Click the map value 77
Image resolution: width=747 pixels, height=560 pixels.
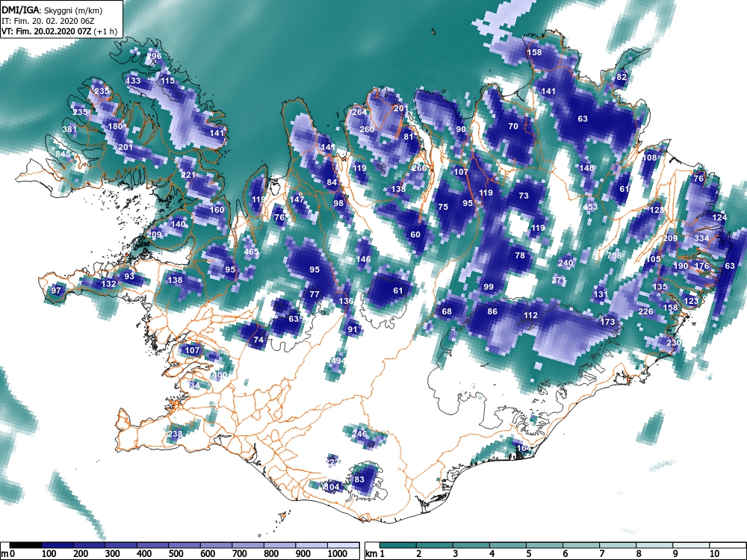(x=314, y=294)
